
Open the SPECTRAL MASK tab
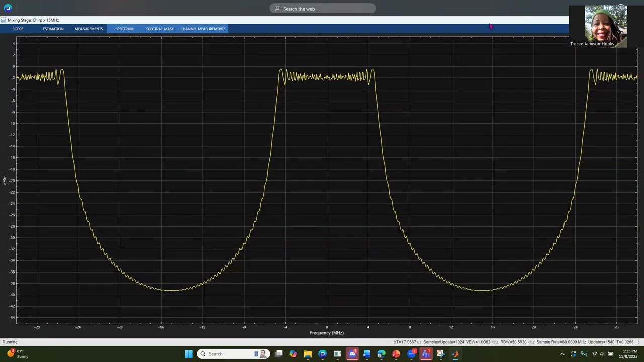[160, 29]
